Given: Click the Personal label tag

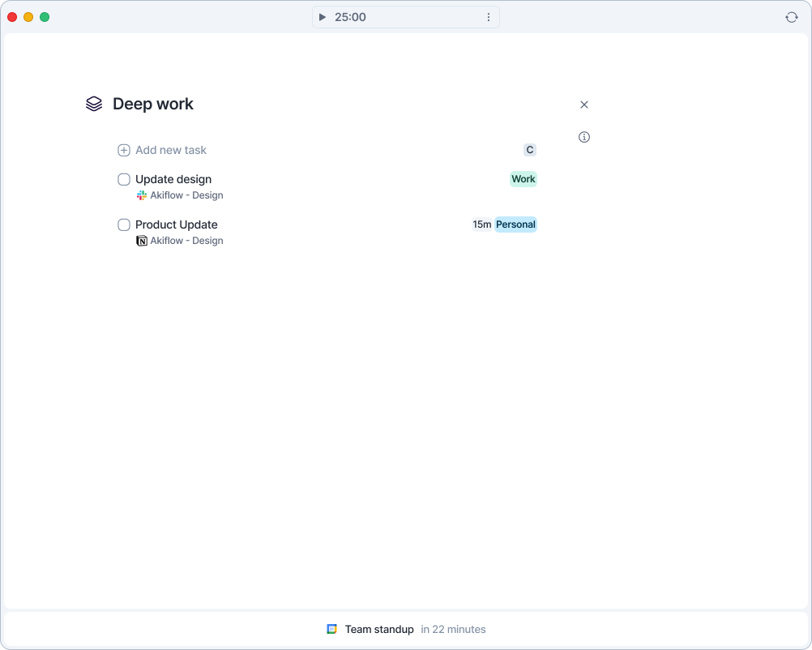Looking at the screenshot, I should click(x=515, y=225).
